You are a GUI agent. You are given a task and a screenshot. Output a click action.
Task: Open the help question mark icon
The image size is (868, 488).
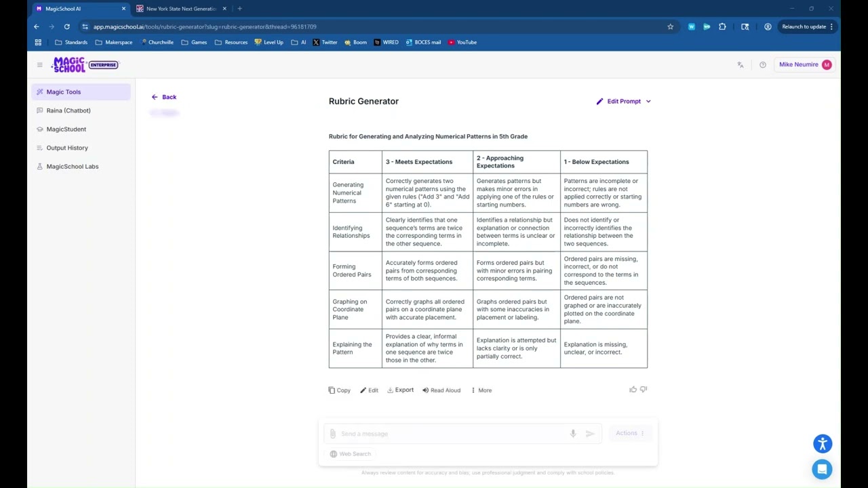(763, 64)
